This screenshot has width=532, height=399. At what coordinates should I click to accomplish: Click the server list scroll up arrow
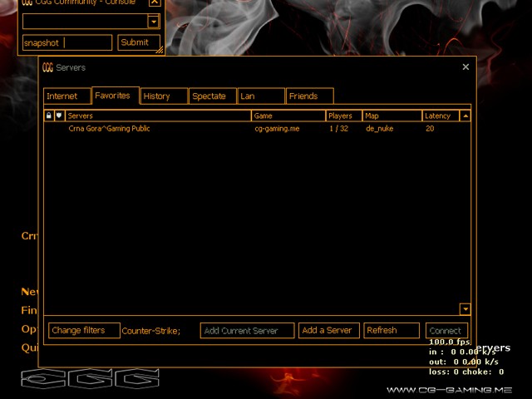[x=465, y=116]
